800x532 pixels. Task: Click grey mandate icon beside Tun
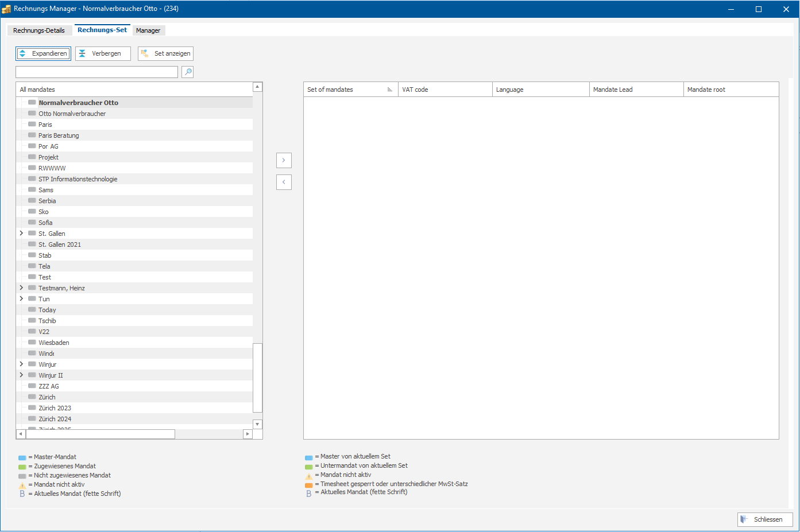click(32, 298)
